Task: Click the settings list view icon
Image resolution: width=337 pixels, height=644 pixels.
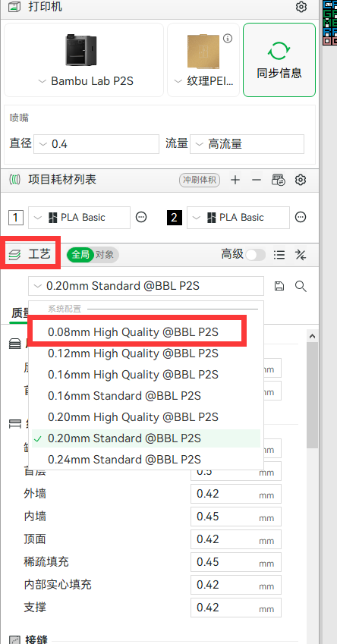Action: pos(279,255)
